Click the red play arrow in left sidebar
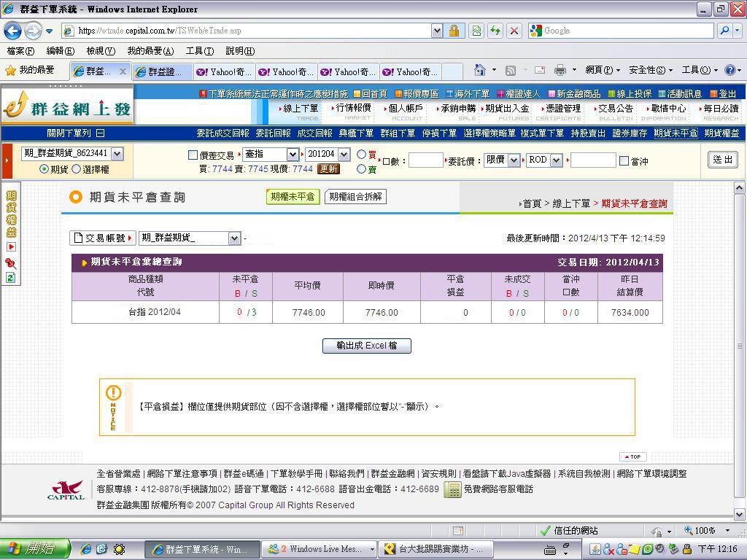Image resolution: width=747 pixels, height=560 pixels. (x=11, y=246)
